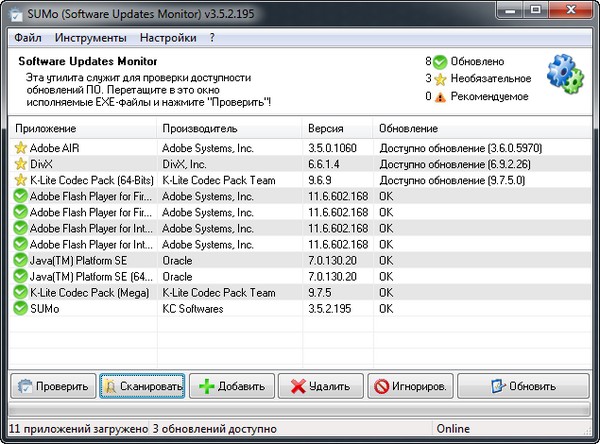Click the star icon beside DivX

[19, 164]
